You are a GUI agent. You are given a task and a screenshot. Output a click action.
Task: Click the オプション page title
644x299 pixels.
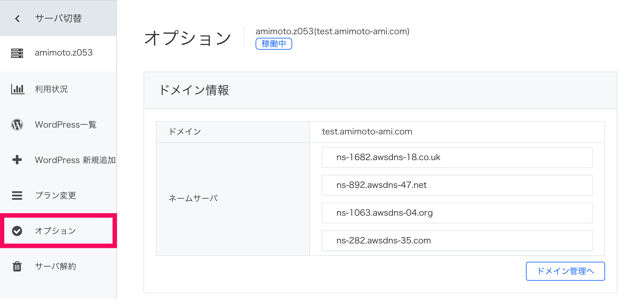click(187, 38)
